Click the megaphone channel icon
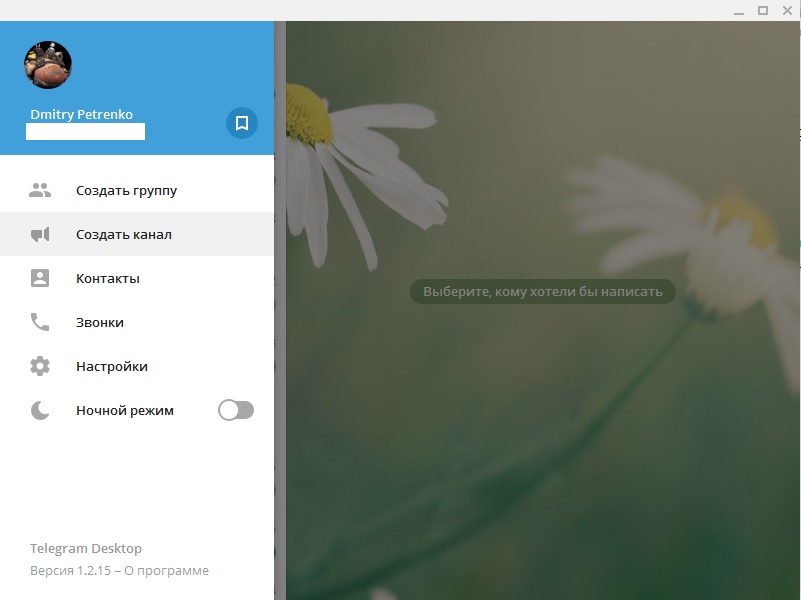The image size is (801, 600). point(40,234)
